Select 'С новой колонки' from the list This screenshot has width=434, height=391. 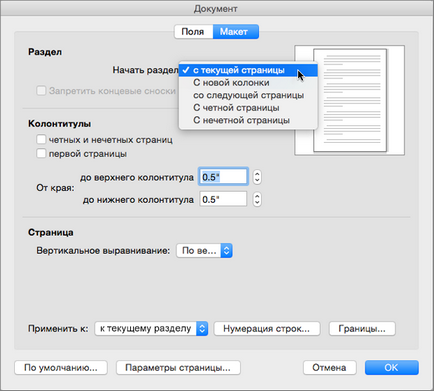pyautogui.click(x=248, y=83)
